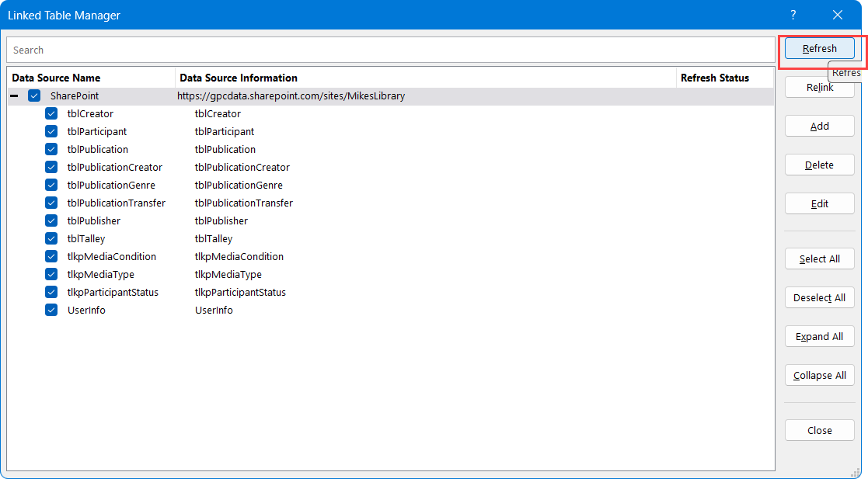Select tblPublicationTransfer in Data Source Name column
Viewport: 868px width, 479px height.
tap(117, 203)
